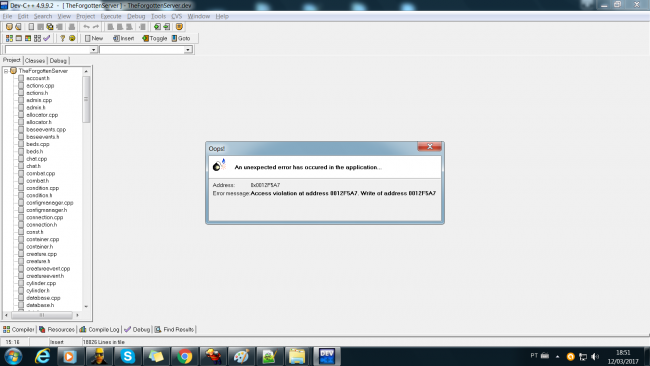This screenshot has width=650, height=366.
Task: Click the Debug checkmark icon in toolbar
Action: pyautogui.click(x=47, y=38)
